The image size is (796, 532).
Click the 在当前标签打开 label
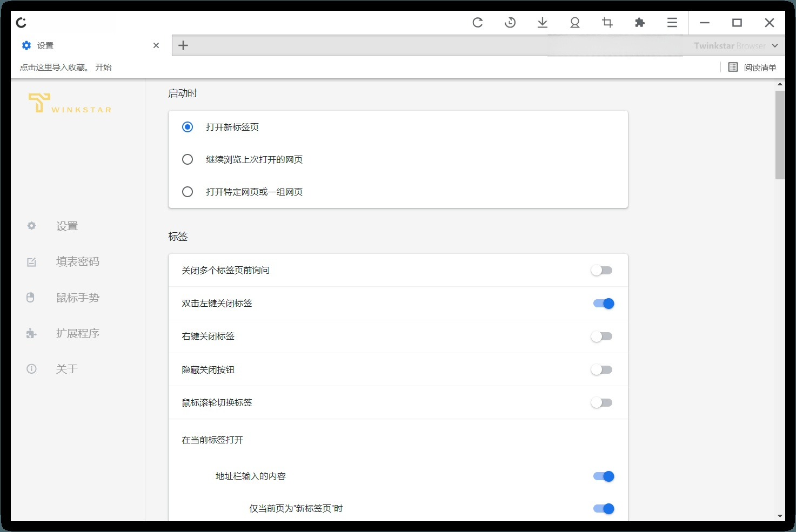[x=212, y=440]
